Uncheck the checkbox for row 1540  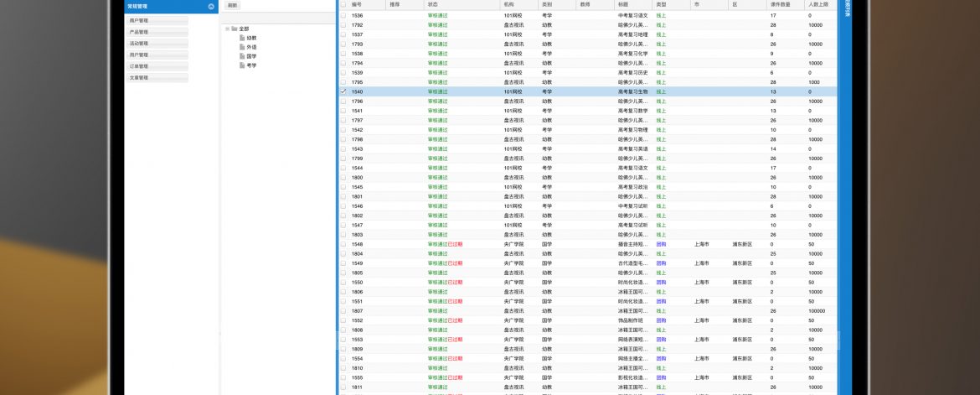tap(343, 91)
